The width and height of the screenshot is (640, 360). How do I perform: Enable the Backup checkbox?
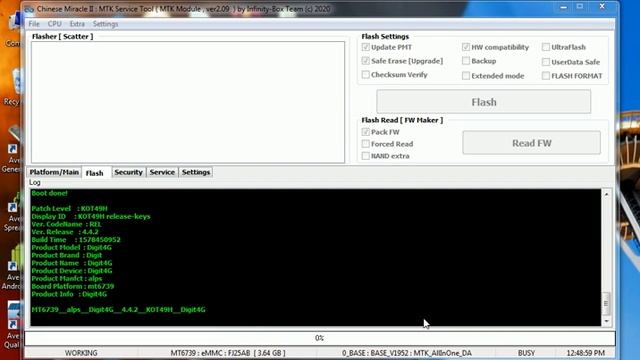click(466, 61)
